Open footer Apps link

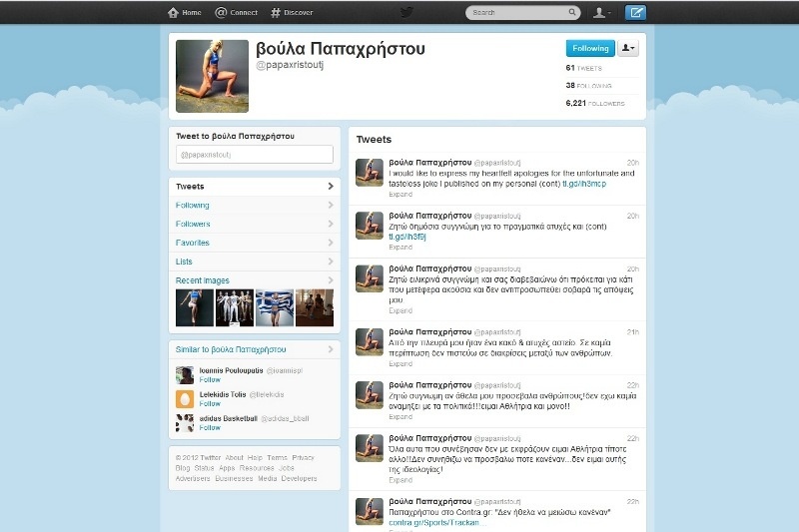coord(227,468)
